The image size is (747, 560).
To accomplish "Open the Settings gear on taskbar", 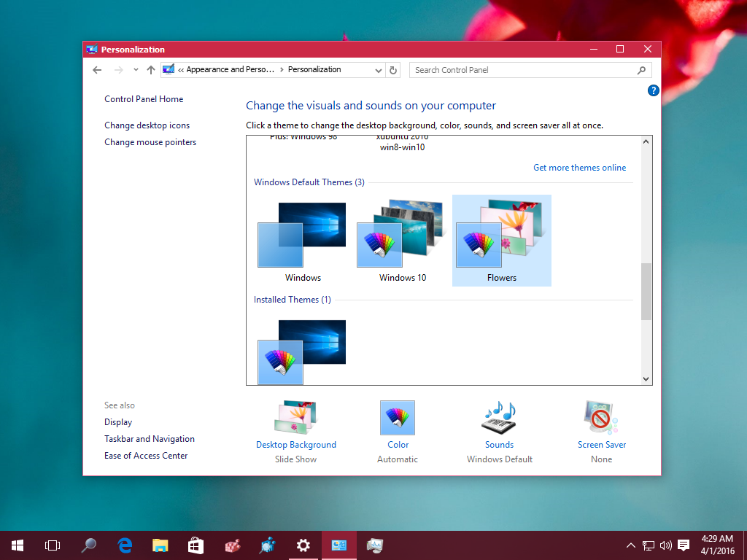I will click(x=303, y=545).
